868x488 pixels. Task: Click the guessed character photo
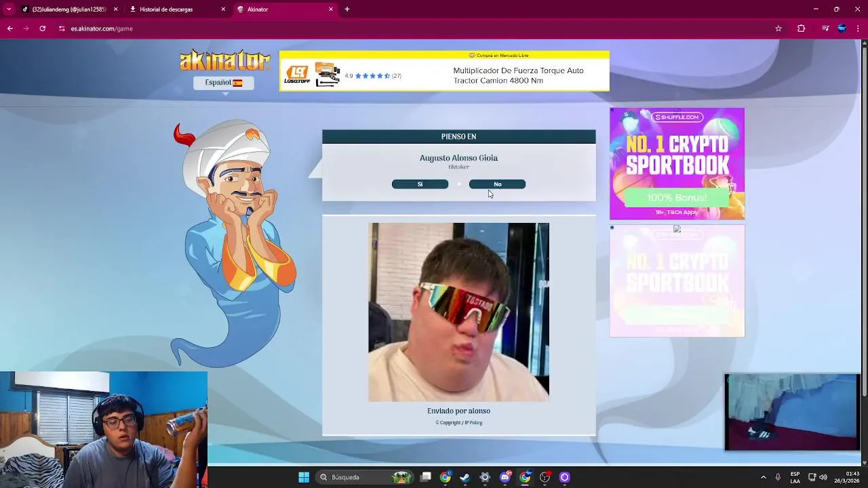(458, 312)
